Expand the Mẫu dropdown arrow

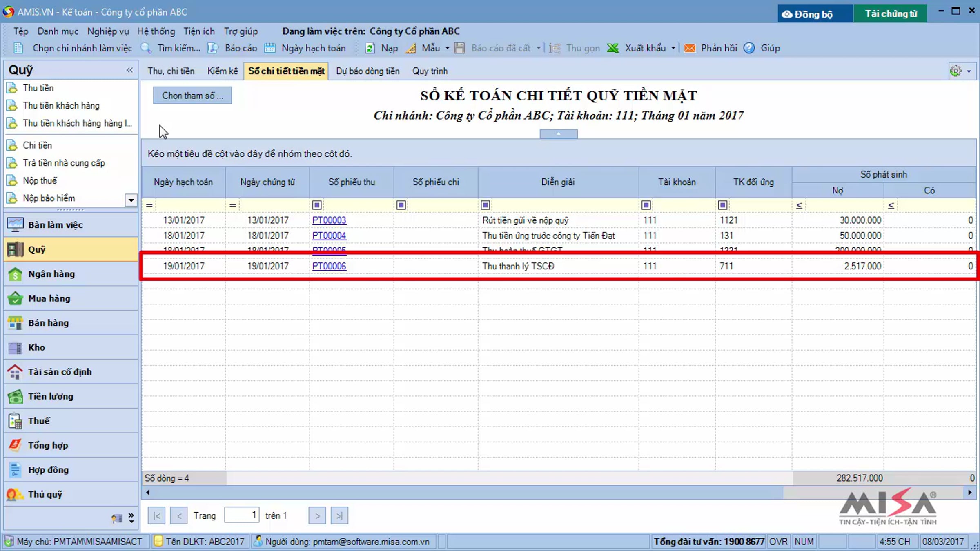(448, 48)
